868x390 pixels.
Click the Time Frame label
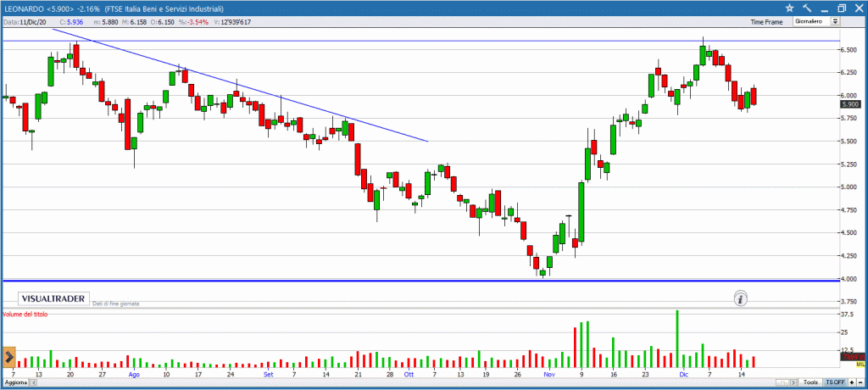[x=766, y=22]
